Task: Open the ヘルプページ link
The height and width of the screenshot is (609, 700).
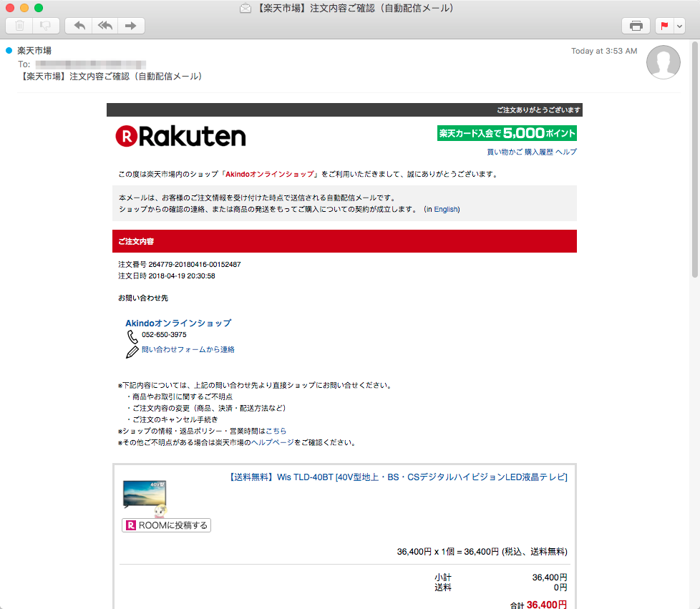Action: pos(272,442)
